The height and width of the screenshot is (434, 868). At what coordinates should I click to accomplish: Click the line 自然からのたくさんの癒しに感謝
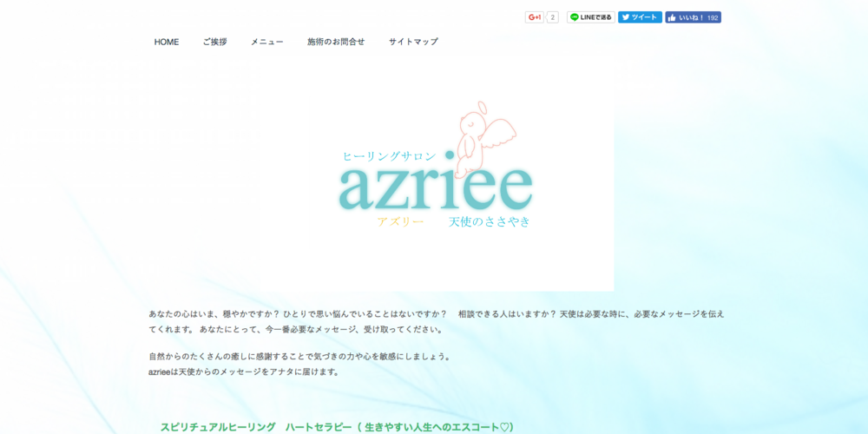click(299, 357)
